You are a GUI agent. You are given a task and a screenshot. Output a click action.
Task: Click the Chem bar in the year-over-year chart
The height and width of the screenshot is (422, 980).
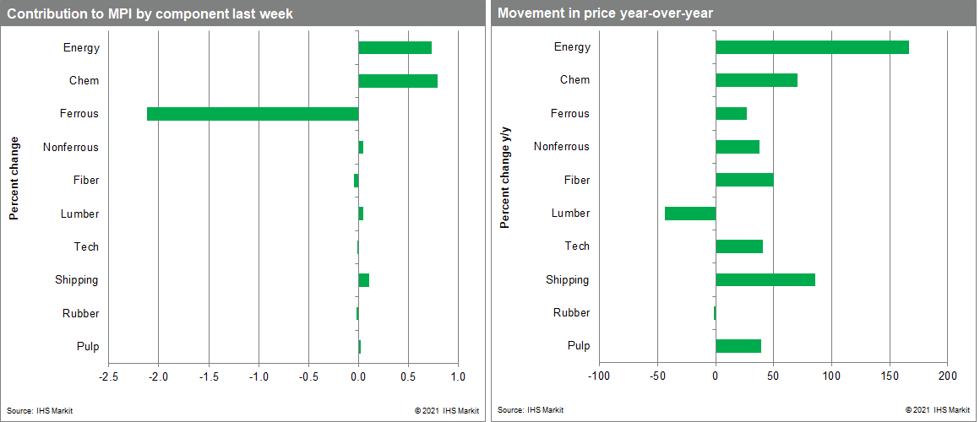[x=756, y=80]
